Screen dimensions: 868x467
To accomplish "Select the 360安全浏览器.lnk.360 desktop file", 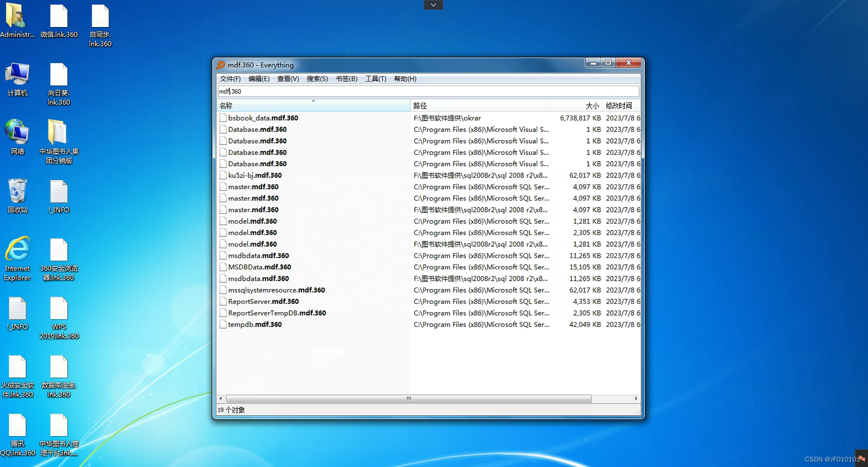I will [59, 259].
